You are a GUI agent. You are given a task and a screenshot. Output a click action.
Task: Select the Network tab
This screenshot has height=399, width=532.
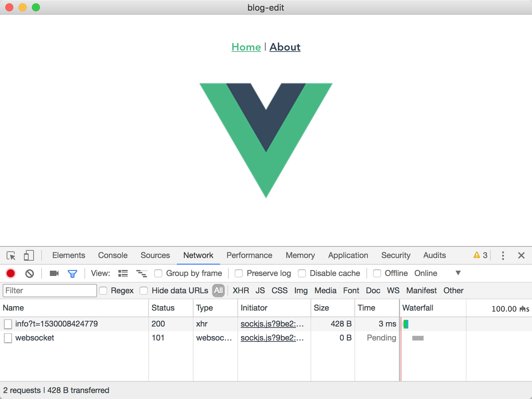[x=199, y=255]
